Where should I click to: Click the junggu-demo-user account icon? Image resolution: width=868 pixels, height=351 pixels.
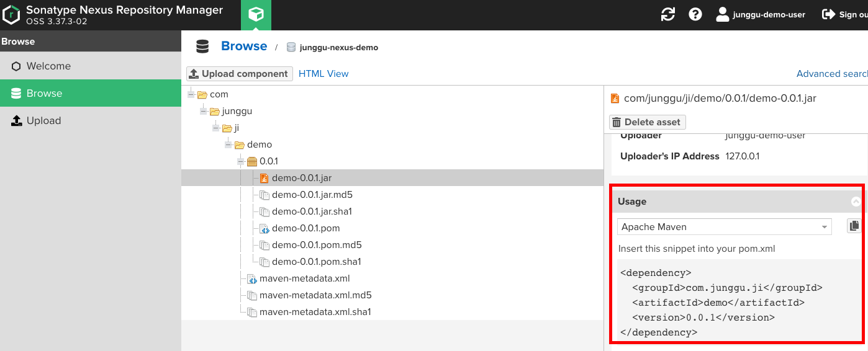pos(722,14)
